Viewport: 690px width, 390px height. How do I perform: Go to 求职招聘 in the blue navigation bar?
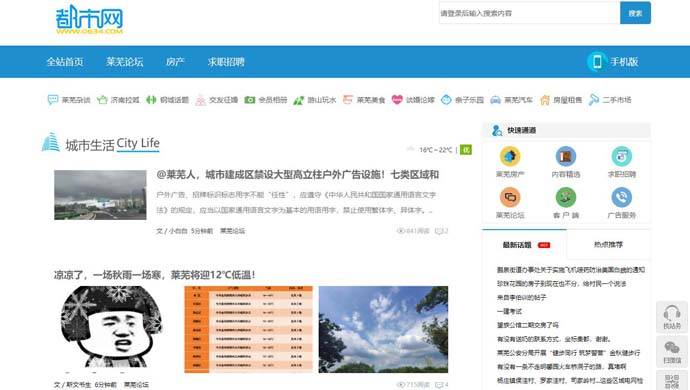click(226, 62)
